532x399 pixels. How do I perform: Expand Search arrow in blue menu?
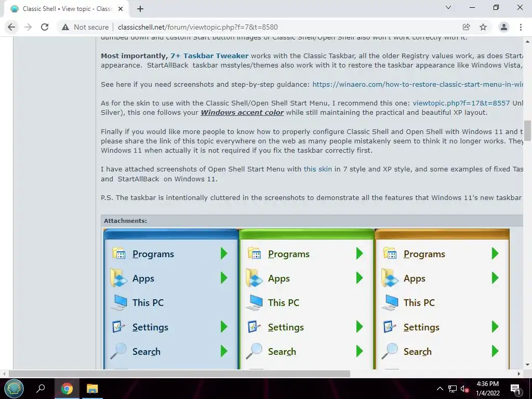(224, 351)
